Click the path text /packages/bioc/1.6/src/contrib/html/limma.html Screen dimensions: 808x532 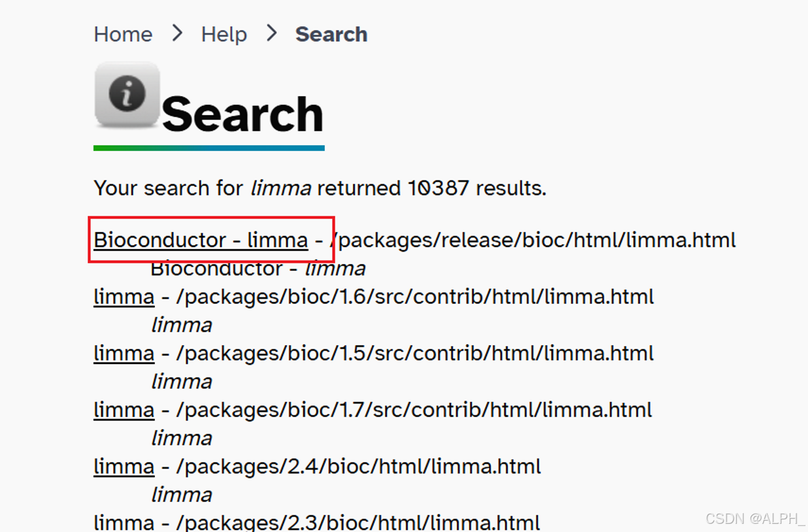coord(415,296)
